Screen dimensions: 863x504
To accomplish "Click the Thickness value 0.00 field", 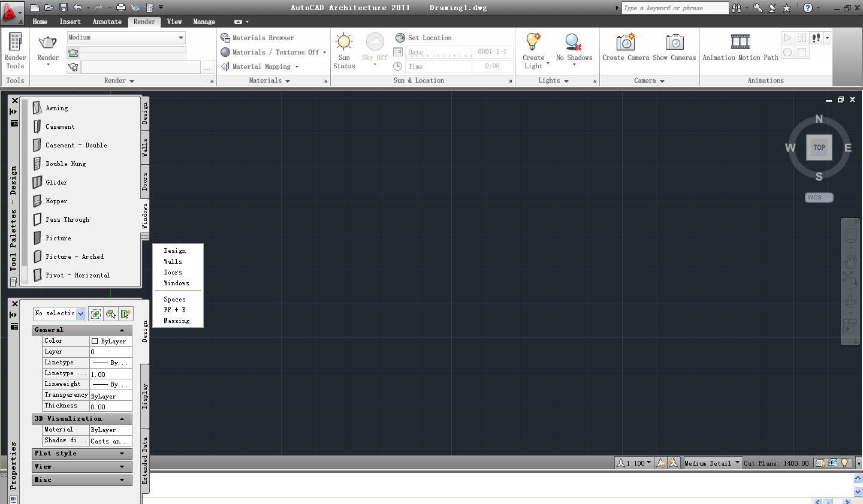I will coord(111,406).
